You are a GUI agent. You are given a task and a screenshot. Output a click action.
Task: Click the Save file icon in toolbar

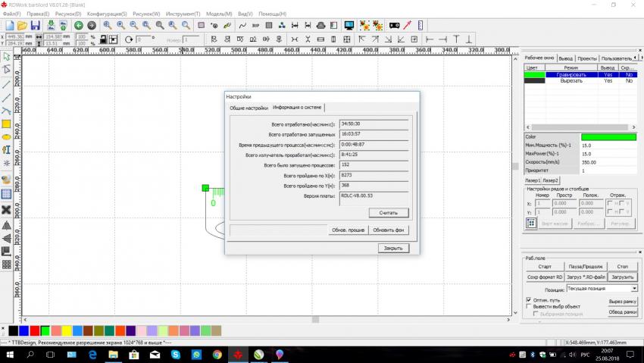pyautogui.click(x=36, y=26)
